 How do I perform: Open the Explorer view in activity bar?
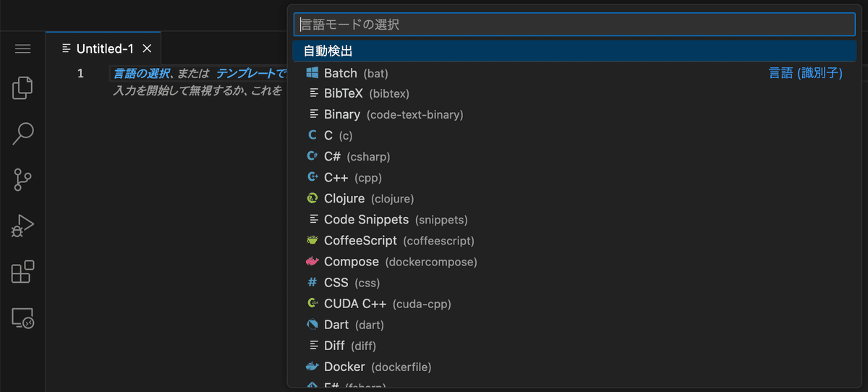[22, 88]
